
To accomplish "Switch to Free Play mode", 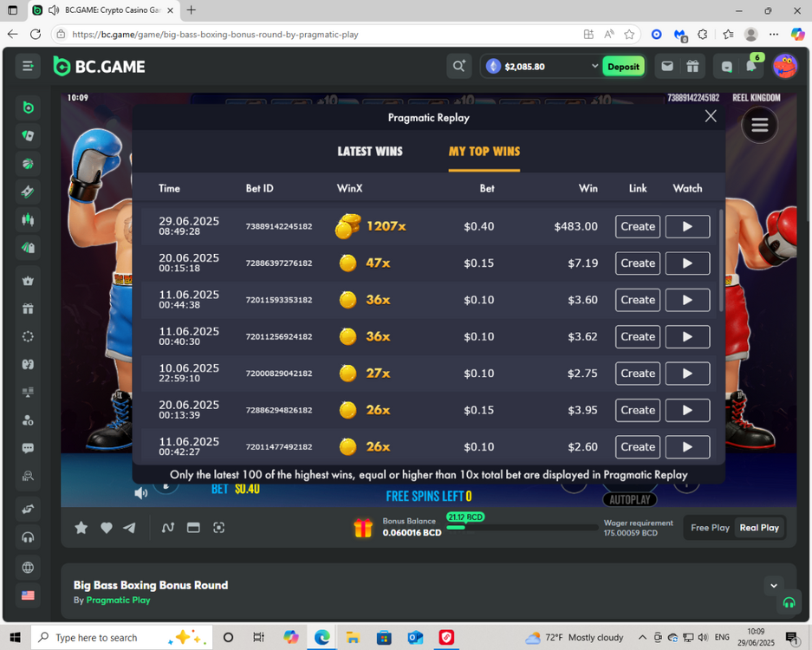I will [x=709, y=528].
